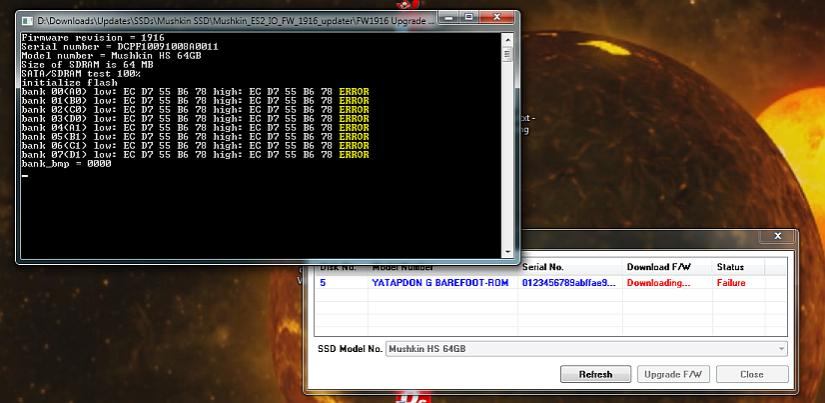Image resolution: width=825 pixels, height=403 pixels.
Task: Click the Refresh button in SSD updater
Action: [595, 374]
